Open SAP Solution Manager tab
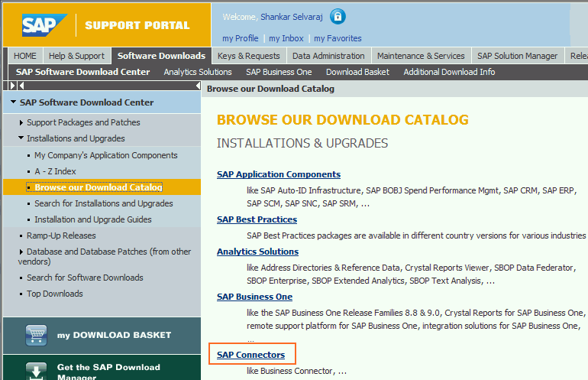The height and width of the screenshot is (380, 588). pyautogui.click(x=518, y=56)
